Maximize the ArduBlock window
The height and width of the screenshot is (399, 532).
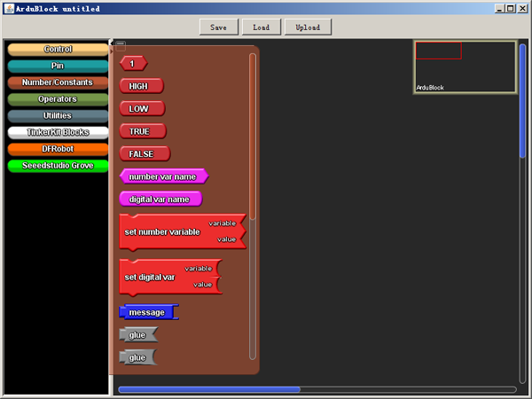tap(511, 9)
